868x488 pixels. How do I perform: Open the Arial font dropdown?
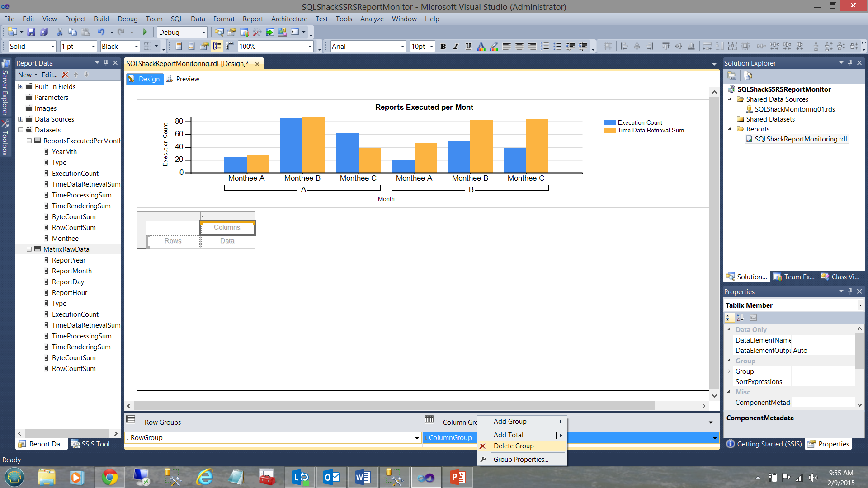click(402, 46)
